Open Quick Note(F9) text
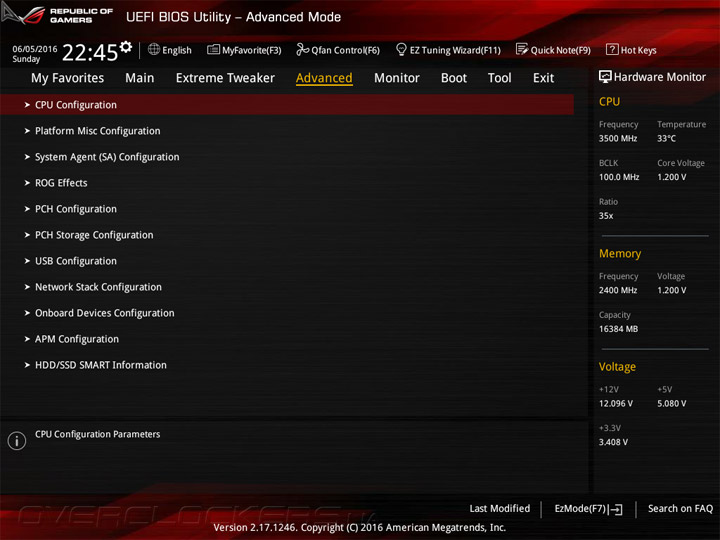Viewport: 720px width, 540px height. pos(561,50)
